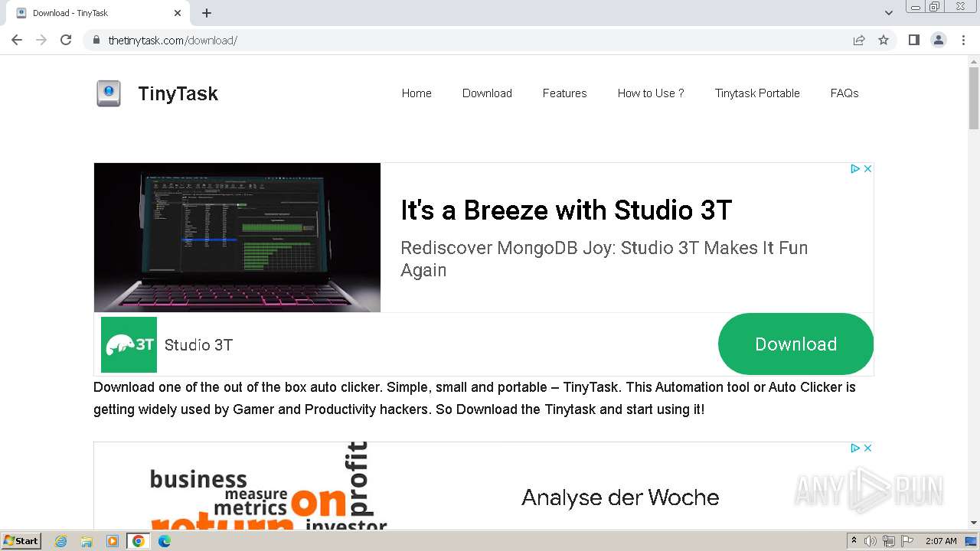
Task: Click the Action Center flag icon
Action: coord(907,541)
